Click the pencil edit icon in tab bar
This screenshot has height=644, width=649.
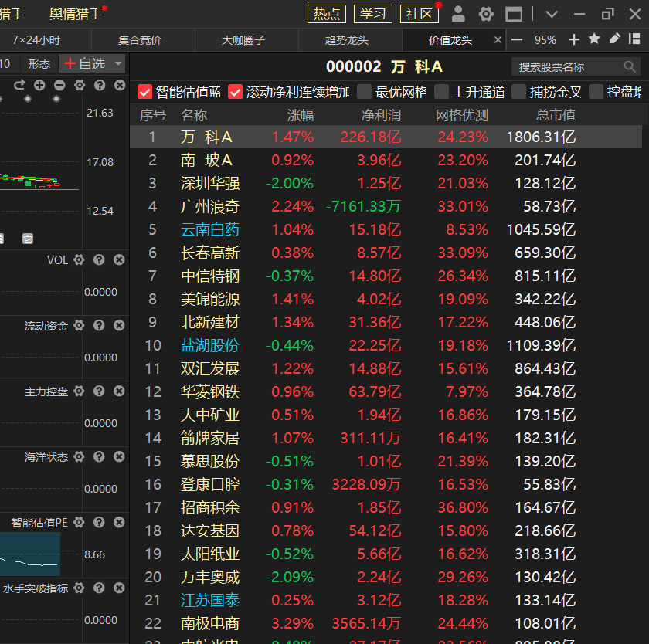[615, 39]
